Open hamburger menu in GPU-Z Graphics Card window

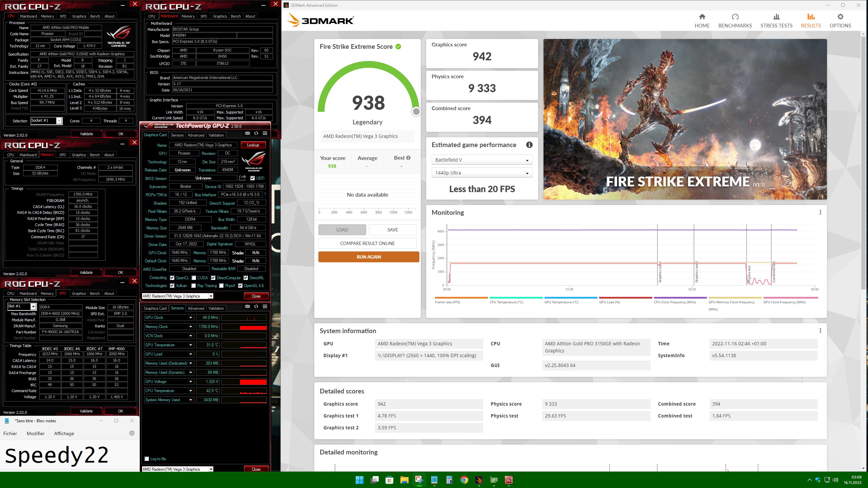(x=265, y=134)
